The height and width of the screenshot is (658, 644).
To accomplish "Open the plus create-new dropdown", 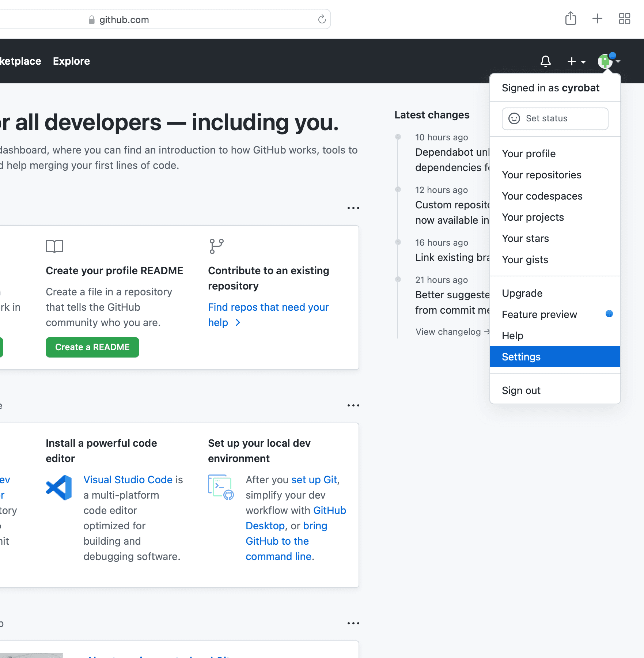I will [x=576, y=61].
